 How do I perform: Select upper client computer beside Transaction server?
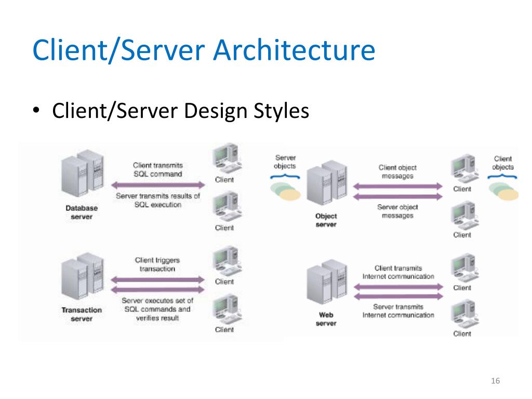point(227,261)
